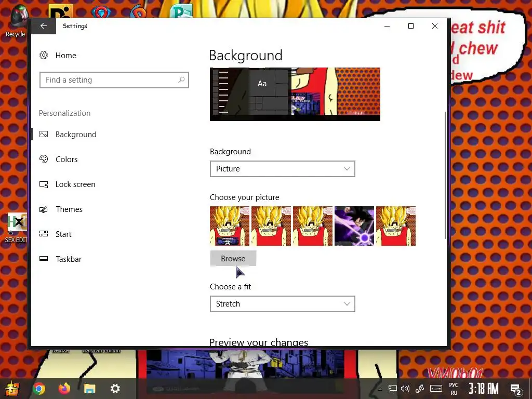The image size is (532, 399).
Task: Select the fifth picture thumbnail
Action: 396,226
